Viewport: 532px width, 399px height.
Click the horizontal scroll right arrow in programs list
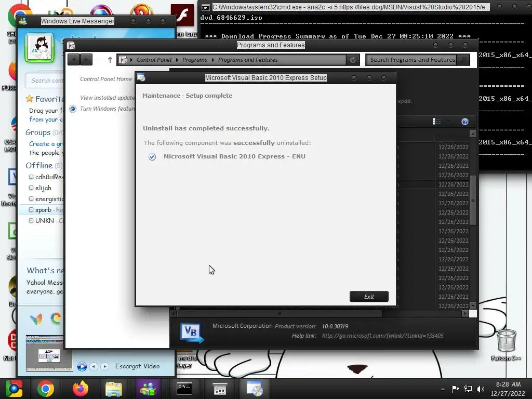pos(465,313)
